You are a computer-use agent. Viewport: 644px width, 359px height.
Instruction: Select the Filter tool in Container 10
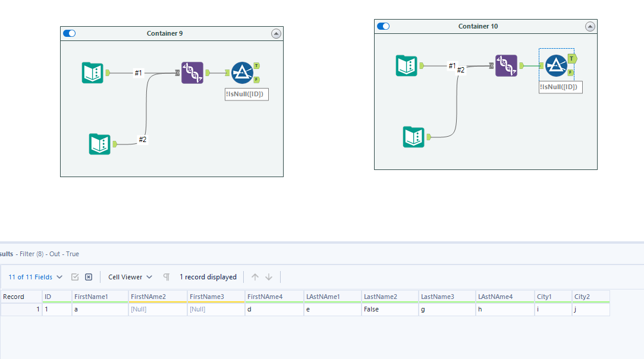[x=556, y=65]
